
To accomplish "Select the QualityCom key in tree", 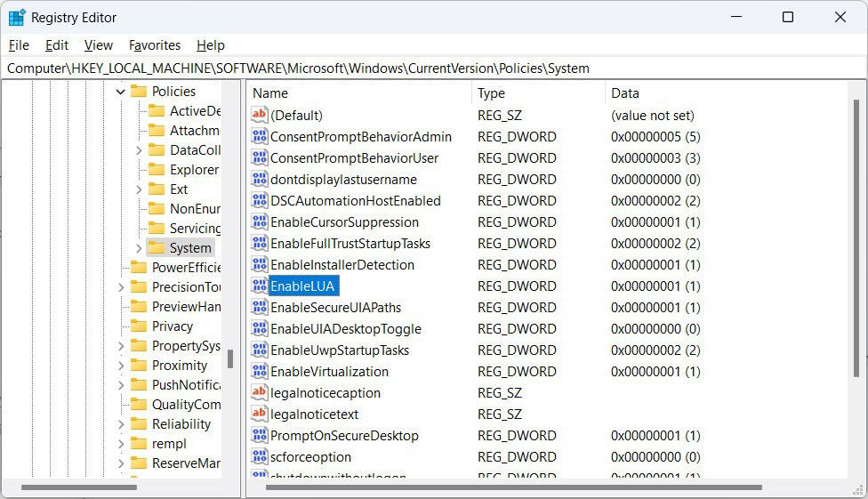I will [187, 405].
